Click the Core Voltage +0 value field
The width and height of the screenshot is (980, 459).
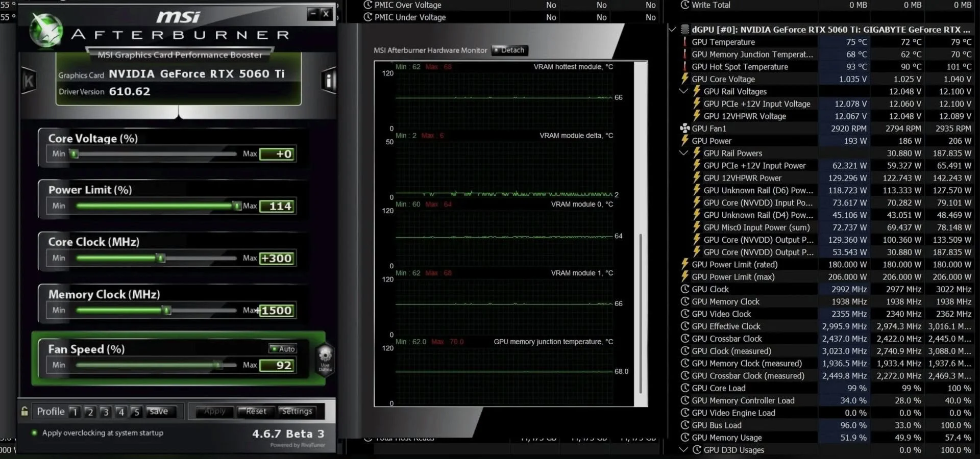(x=278, y=154)
